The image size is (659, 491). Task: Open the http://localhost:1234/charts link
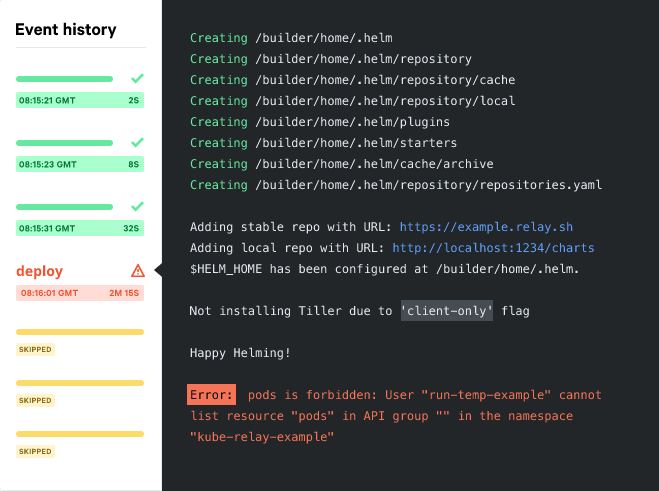point(493,248)
